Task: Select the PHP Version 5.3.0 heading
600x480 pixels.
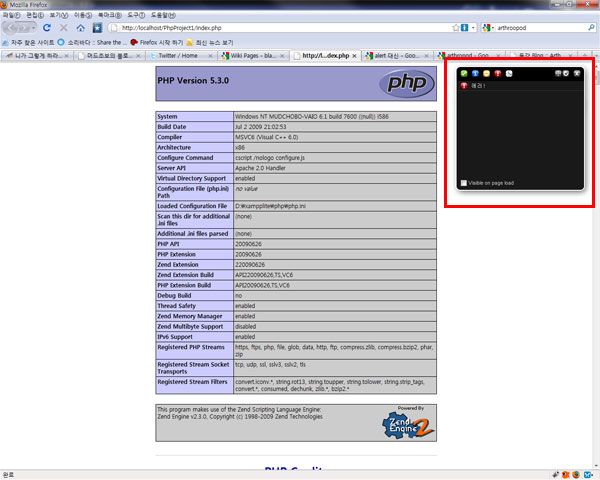Action: (x=193, y=80)
